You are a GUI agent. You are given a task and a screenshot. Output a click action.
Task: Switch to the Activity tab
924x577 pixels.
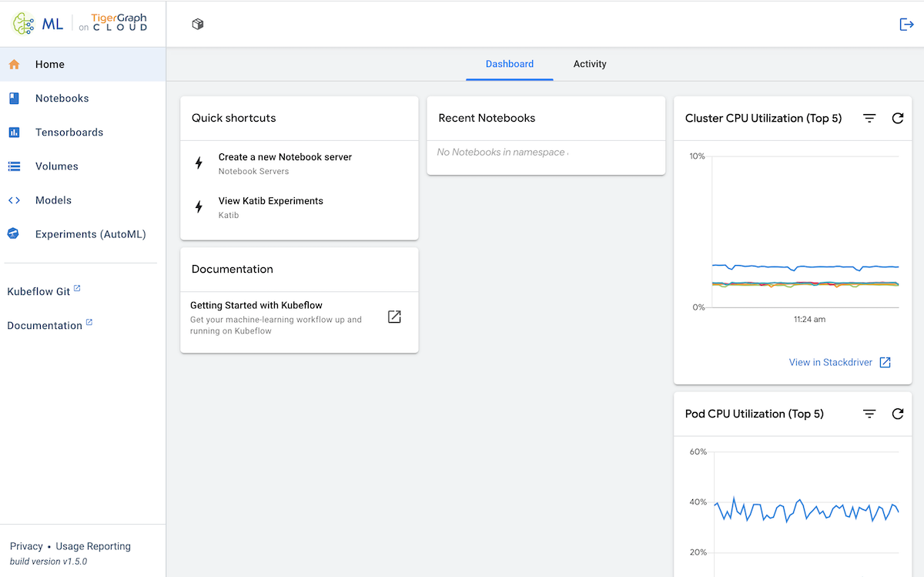[590, 64]
